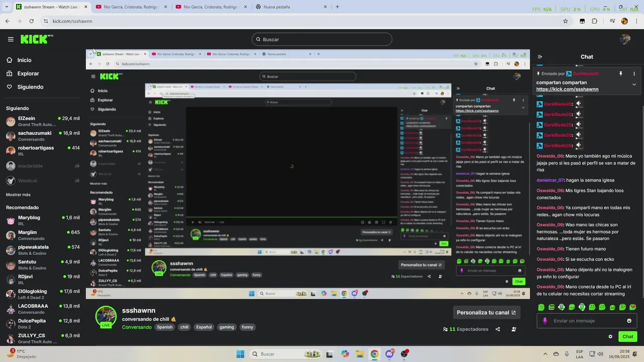The image size is (644, 362).
Task: Reload the page
Action: [31, 21]
